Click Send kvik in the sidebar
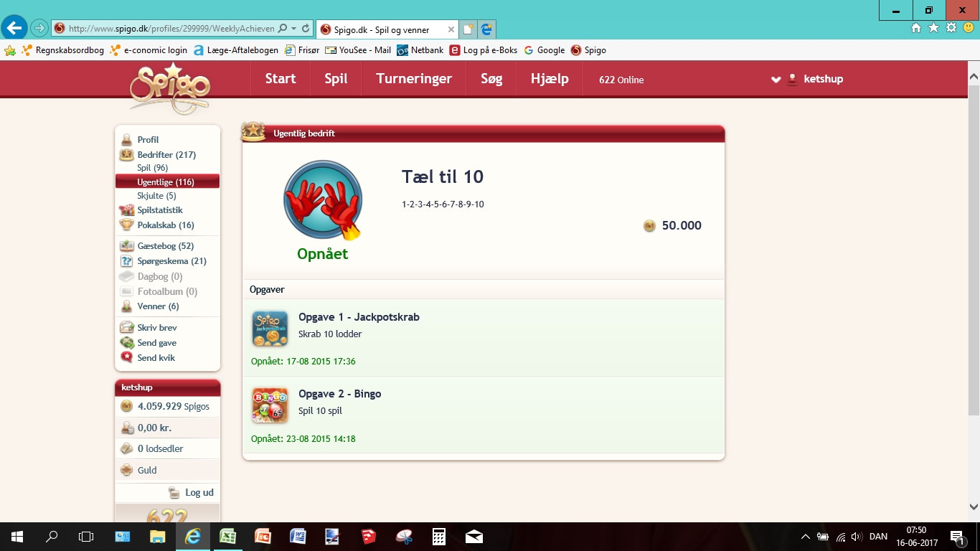 156,358
